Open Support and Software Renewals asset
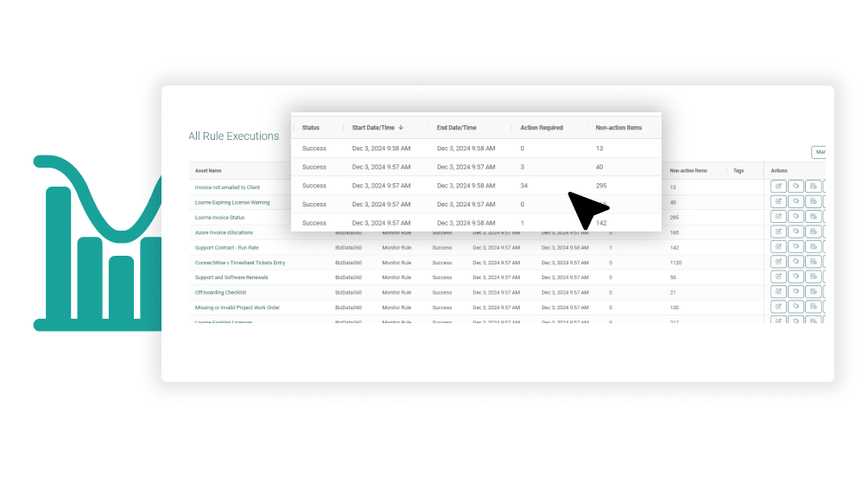Viewport: 868px width, 483px height. tap(231, 277)
